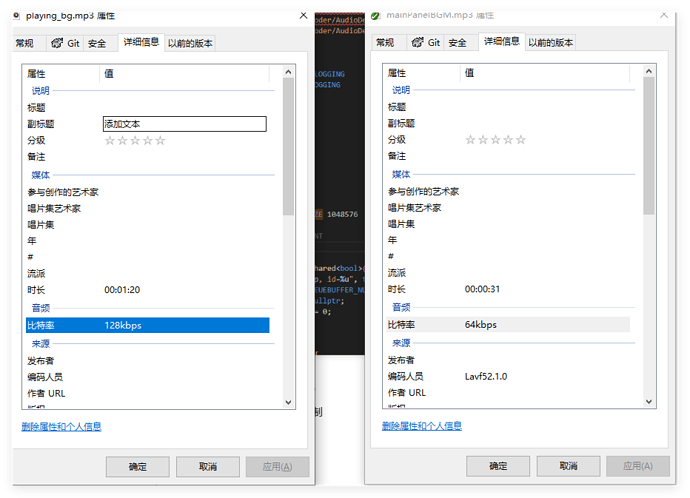
Task: Close the mainPanelBGM.mp3 properties window
Action: click(664, 15)
